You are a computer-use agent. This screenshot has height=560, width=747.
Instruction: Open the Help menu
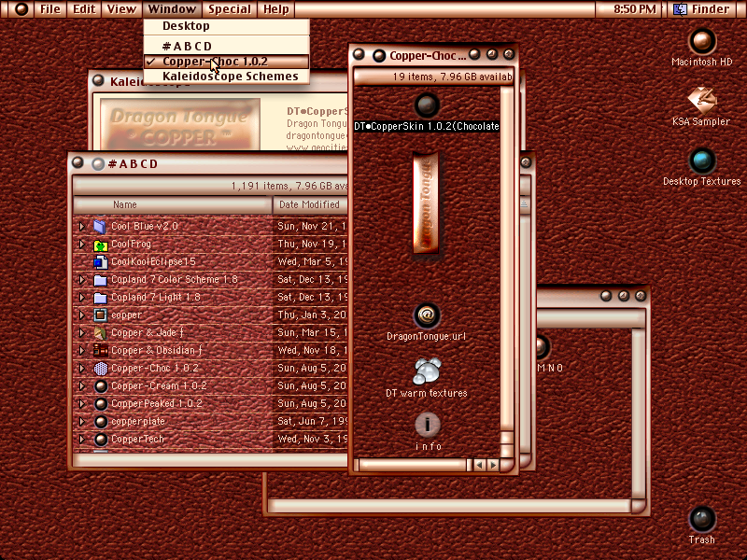coord(276,9)
